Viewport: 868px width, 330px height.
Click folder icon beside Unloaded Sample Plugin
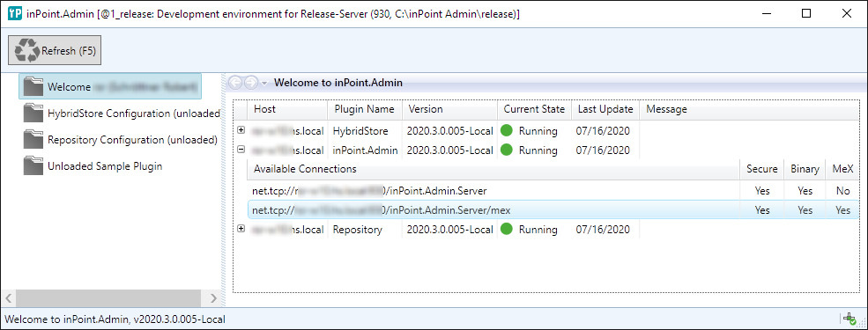click(x=33, y=165)
